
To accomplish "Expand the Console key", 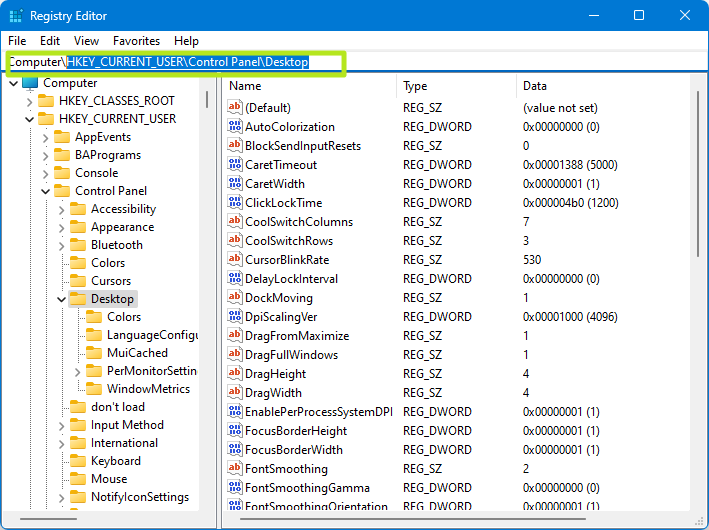I will pos(45,174).
